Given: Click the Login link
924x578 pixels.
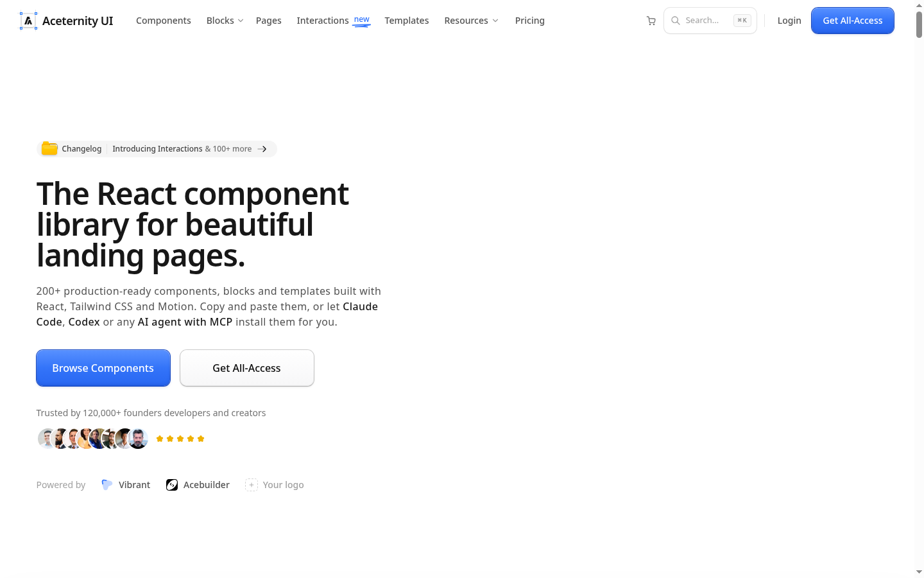Looking at the screenshot, I should coord(789,21).
